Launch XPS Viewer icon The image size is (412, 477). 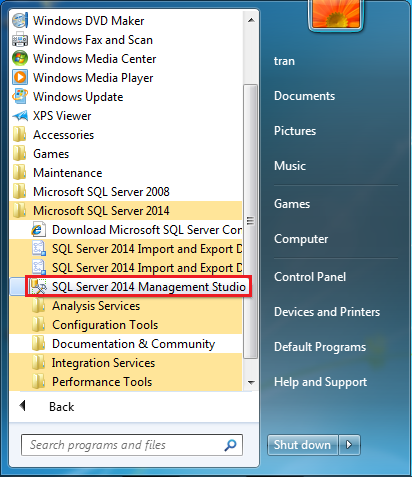(20, 116)
